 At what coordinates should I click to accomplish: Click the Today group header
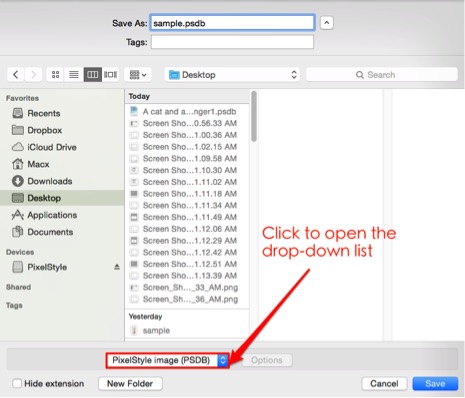coord(187,96)
